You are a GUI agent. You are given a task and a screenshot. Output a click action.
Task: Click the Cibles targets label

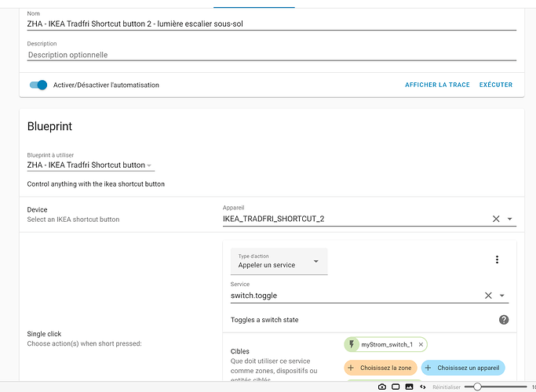[240, 351]
